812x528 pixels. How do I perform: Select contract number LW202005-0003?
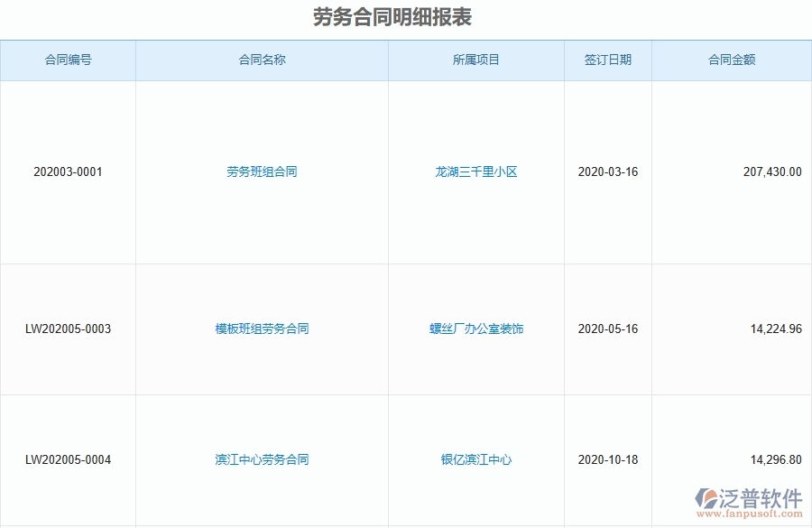pyautogui.click(x=68, y=329)
